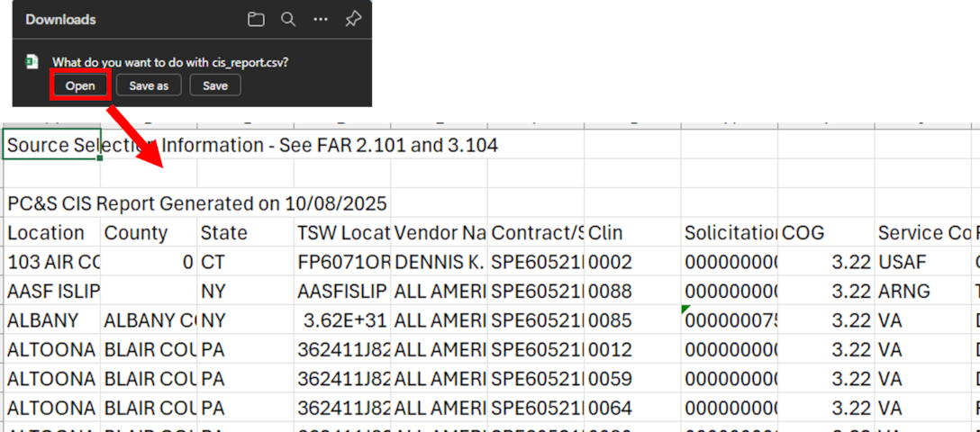Screen dimensions: 980x432
Task: Select the Location header cell
Action: coord(51,232)
